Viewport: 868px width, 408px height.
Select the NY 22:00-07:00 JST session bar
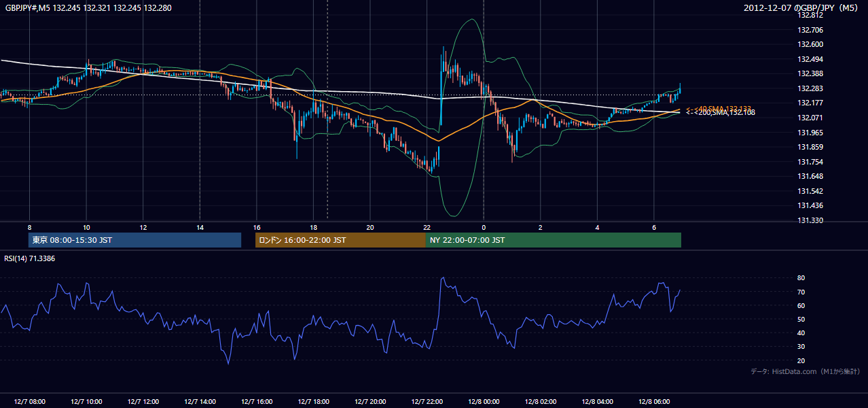(x=554, y=240)
